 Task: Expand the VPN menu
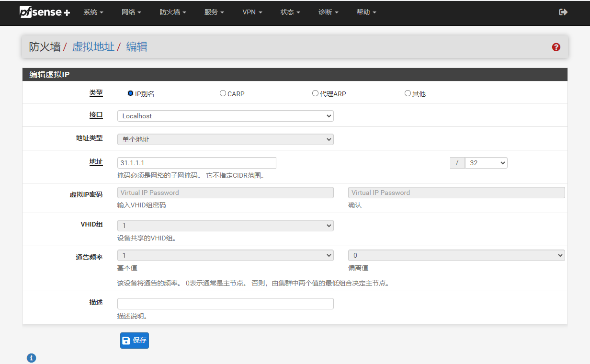point(252,12)
